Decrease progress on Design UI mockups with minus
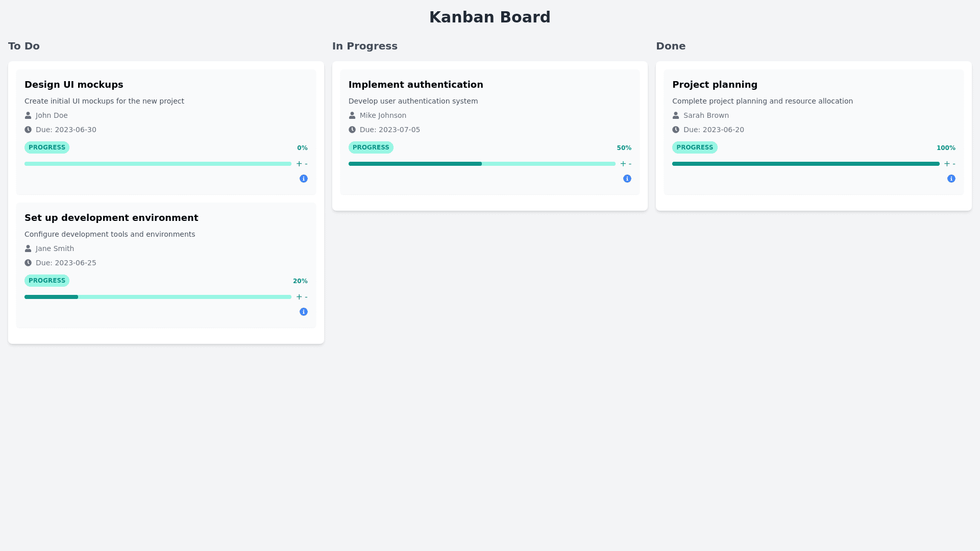The width and height of the screenshot is (980, 551). pos(306,164)
